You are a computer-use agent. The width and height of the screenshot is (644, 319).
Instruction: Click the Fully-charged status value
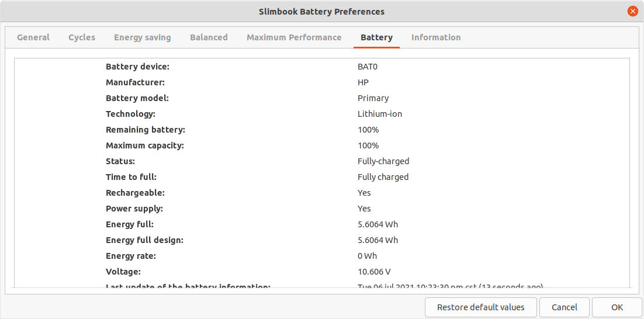pos(383,161)
